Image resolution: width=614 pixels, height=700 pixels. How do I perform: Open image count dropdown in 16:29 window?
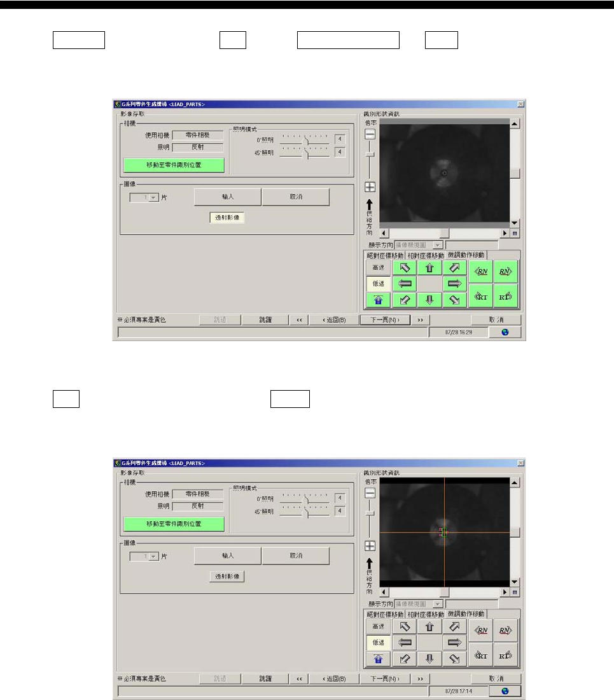[x=153, y=197]
